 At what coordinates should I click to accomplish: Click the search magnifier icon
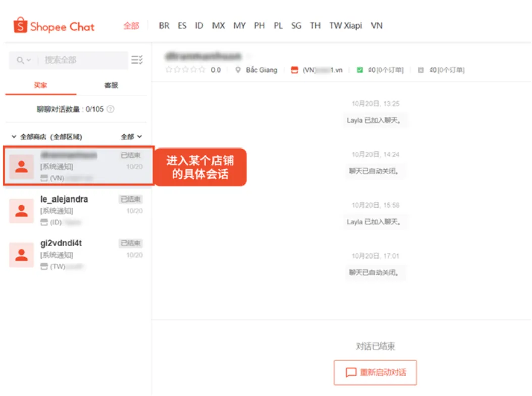click(21, 60)
